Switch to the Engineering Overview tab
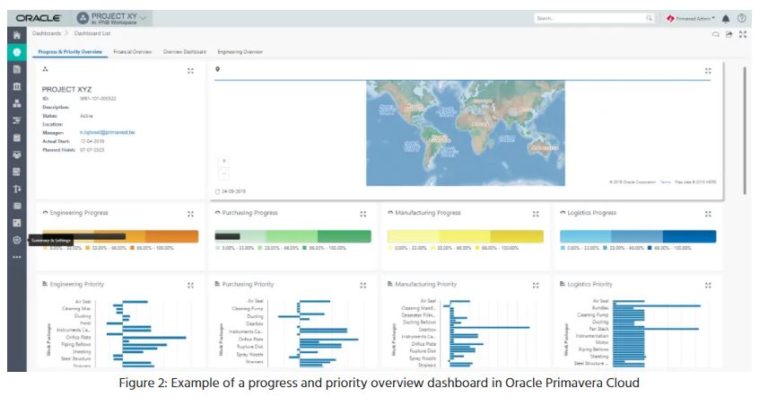 pos(240,51)
